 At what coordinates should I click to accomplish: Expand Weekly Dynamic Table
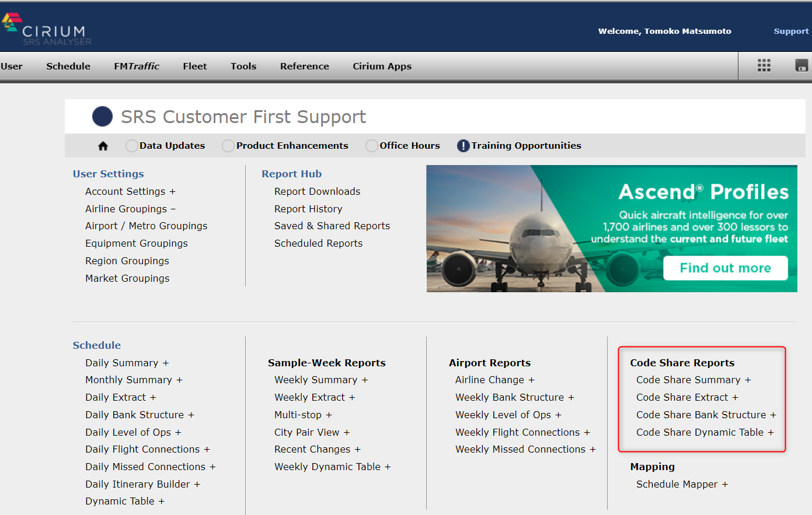point(333,467)
